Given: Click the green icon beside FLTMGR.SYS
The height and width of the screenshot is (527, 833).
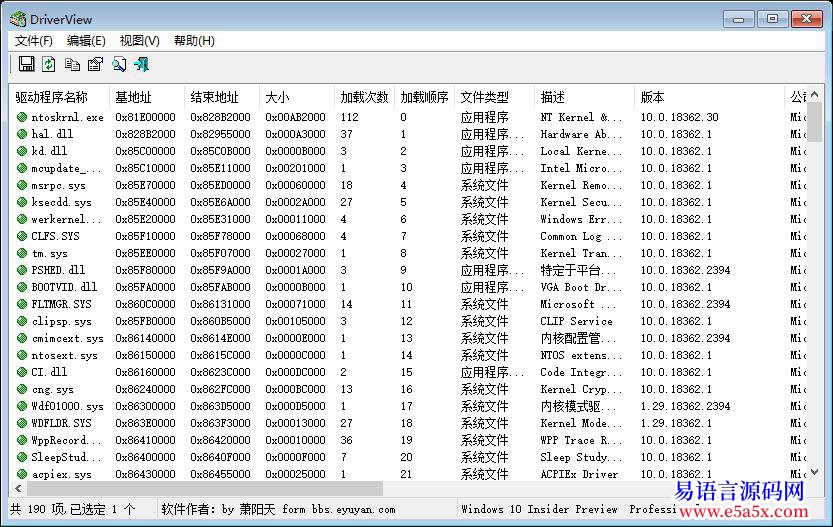Looking at the screenshot, I should 22,304.
